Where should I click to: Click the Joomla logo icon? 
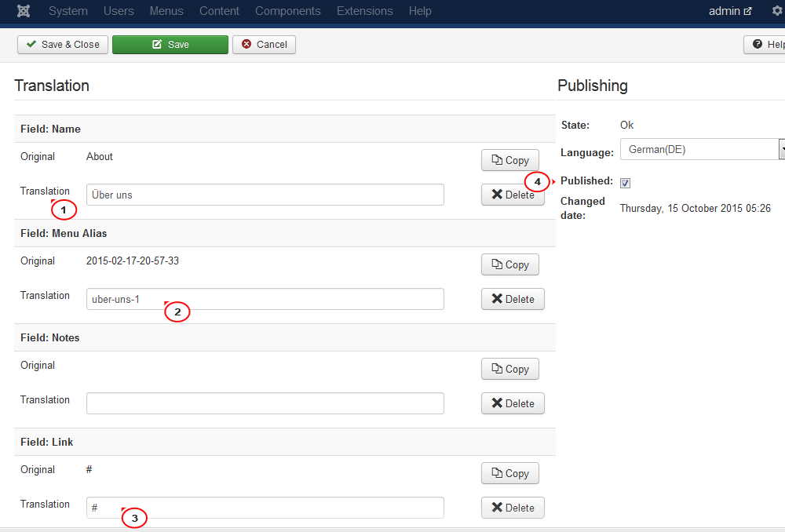(x=24, y=11)
